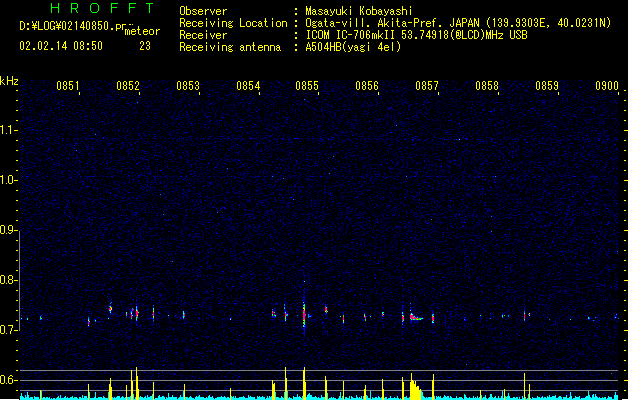629x400 pixels.
Task: Click the 0856 time axis label
Action: click(367, 86)
